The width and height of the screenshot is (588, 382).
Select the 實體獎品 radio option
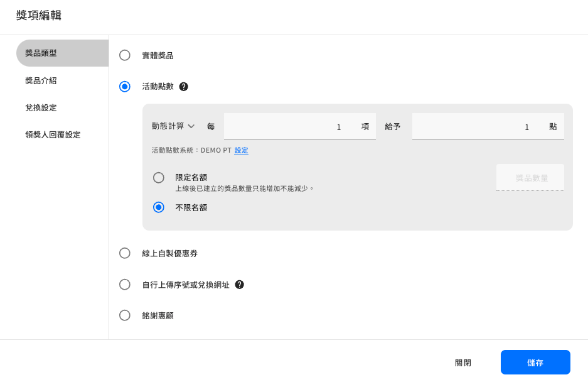coord(125,55)
